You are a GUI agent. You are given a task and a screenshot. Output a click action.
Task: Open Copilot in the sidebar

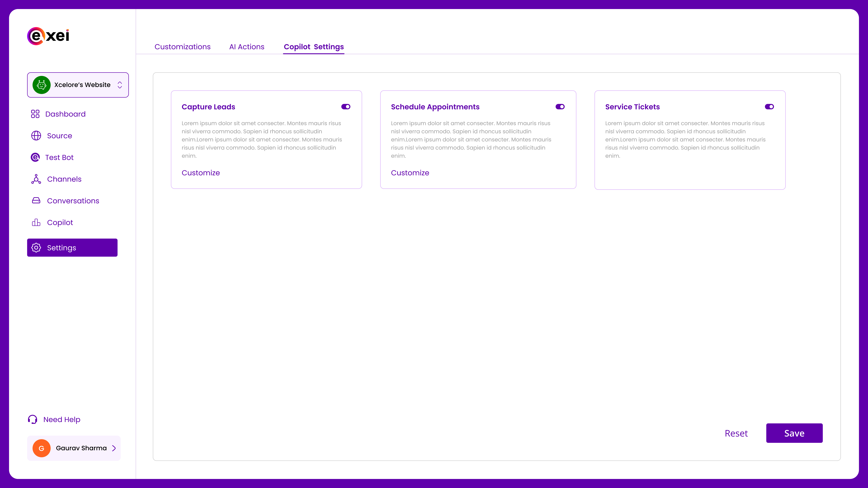click(60, 222)
